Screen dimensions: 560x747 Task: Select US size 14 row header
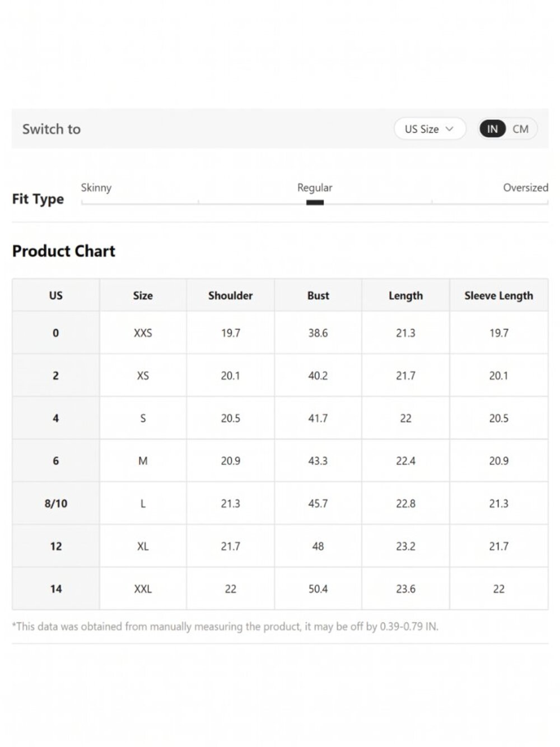[x=56, y=589]
